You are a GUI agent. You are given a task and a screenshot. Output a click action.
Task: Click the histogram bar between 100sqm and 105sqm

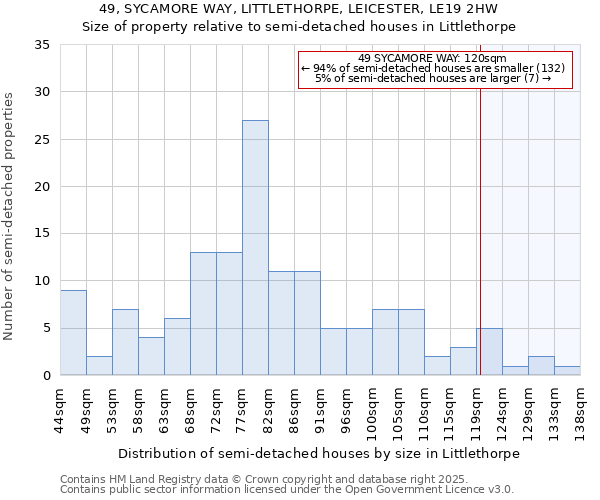click(x=386, y=342)
